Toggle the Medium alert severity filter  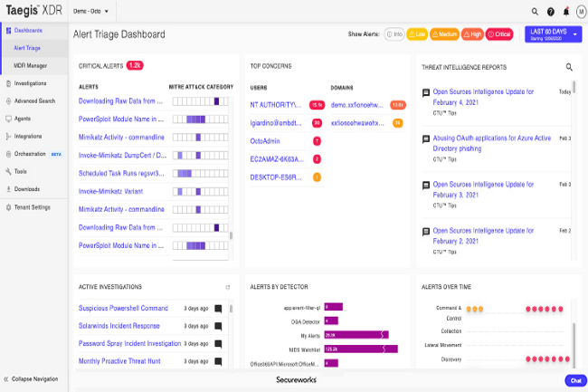444,34
